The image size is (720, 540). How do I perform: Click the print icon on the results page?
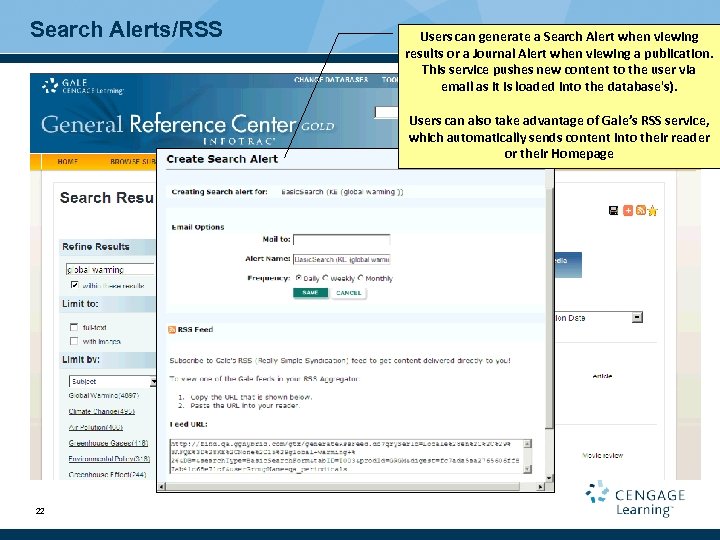613,210
